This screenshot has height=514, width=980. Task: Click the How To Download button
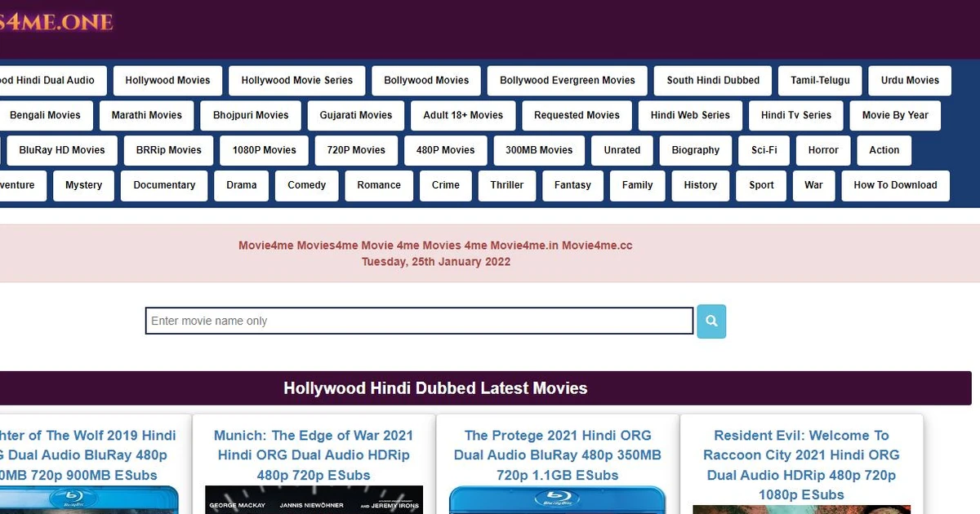895,185
